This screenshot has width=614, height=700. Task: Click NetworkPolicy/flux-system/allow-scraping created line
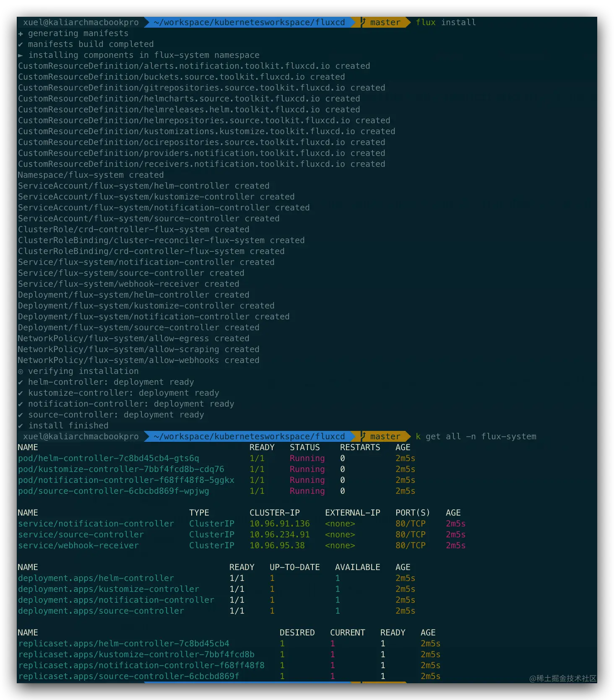pos(139,349)
